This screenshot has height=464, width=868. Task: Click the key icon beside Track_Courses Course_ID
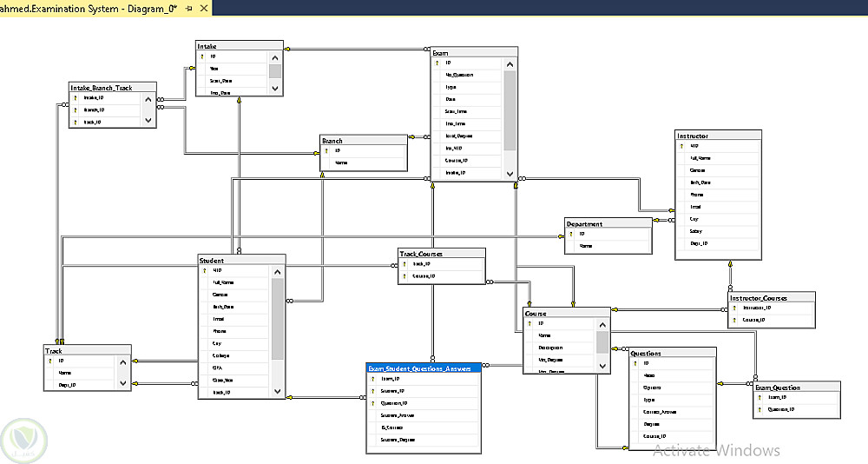click(404, 276)
